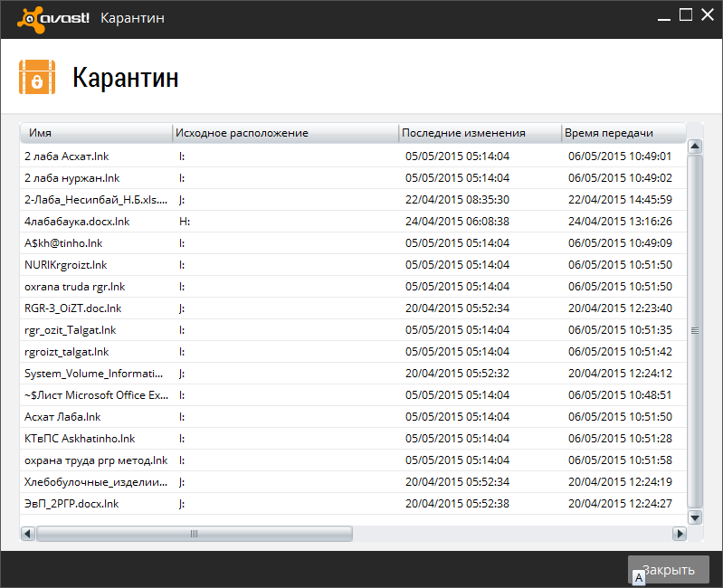Sort by the Имя column header
The width and height of the screenshot is (723, 588).
coord(96,133)
